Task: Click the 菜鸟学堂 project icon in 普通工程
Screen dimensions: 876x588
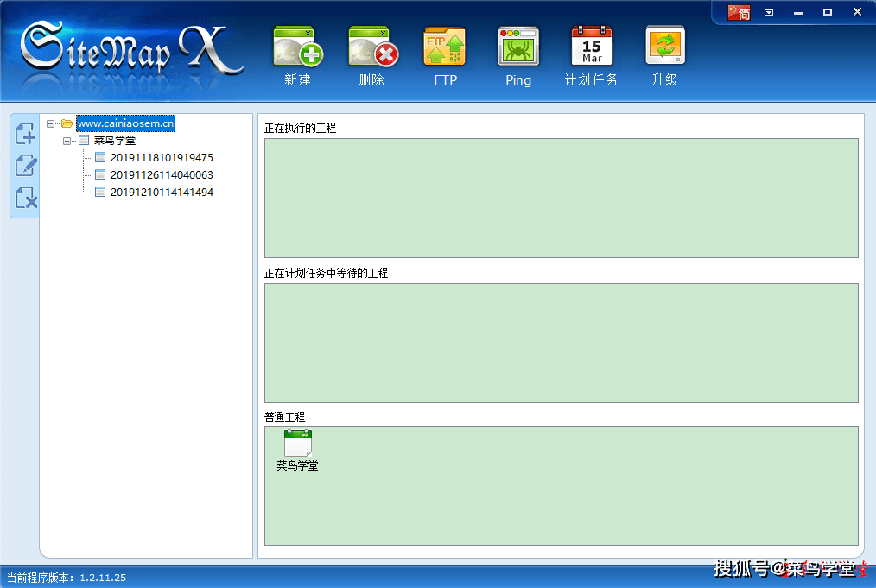Action: click(298, 443)
